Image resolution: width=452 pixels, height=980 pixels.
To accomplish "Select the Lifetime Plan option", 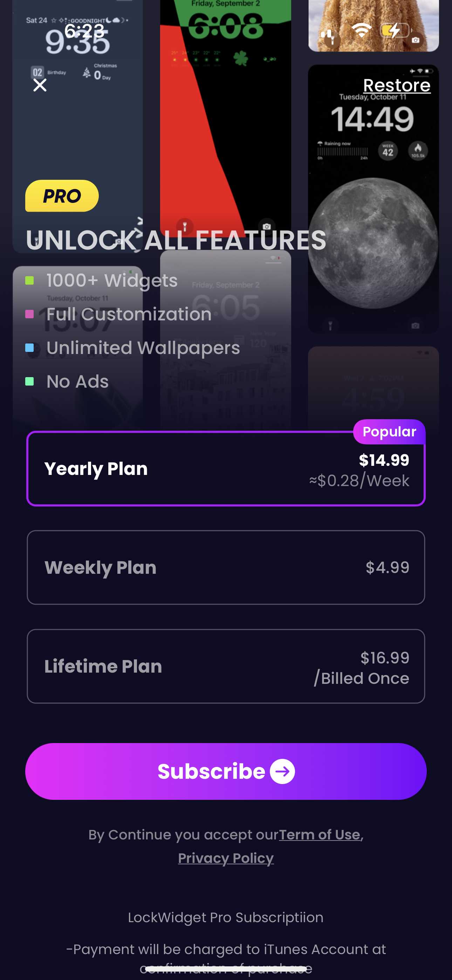I will (x=226, y=666).
